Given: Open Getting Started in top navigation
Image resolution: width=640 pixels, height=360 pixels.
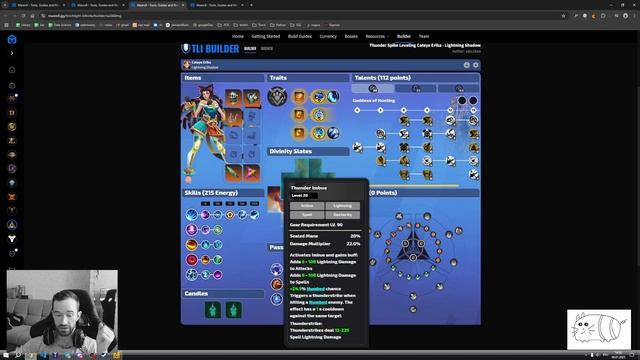Looking at the screenshot, I should [x=265, y=36].
